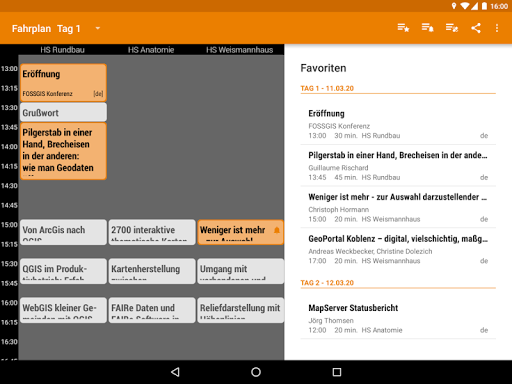This screenshot has height=384, width=512.
Task: Open the QGIS im Produk- session card
Action: 63,271
